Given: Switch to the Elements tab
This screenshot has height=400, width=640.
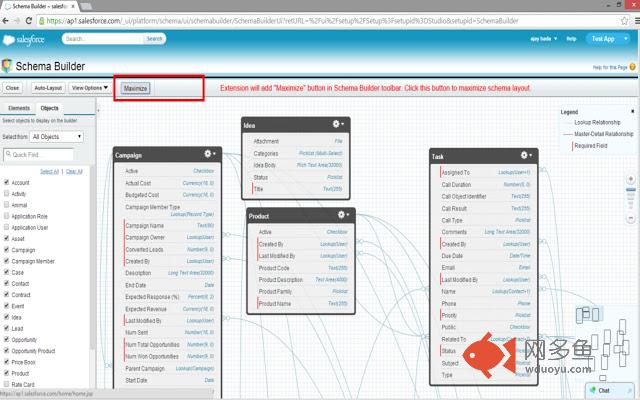Looking at the screenshot, I should click(19, 108).
